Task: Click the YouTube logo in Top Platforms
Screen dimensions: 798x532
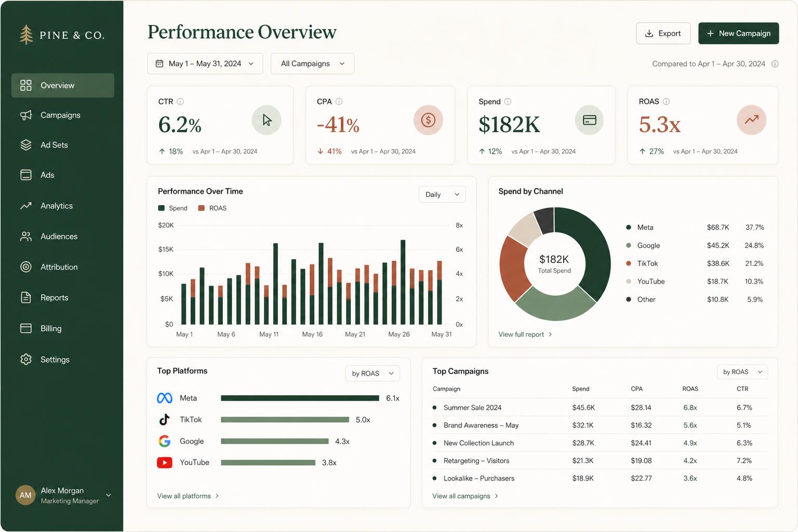Action: tap(165, 462)
